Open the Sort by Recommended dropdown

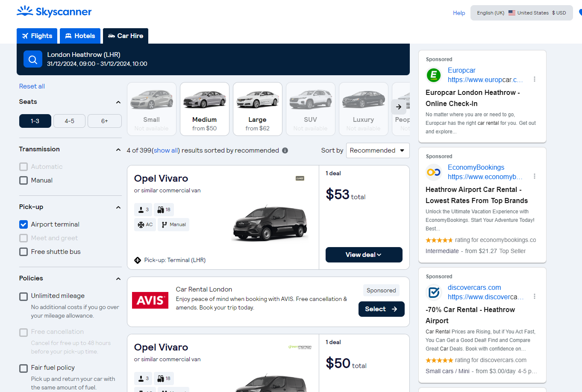[378, 150]
